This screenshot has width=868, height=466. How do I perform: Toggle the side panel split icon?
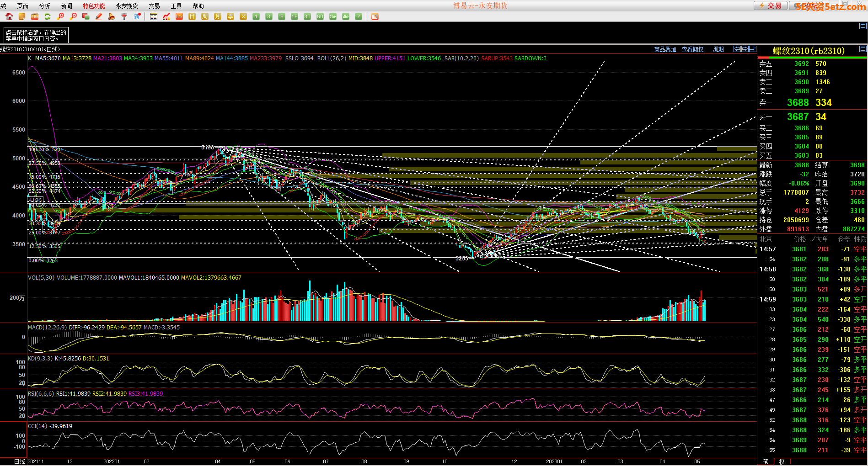(x=752, y=49)
